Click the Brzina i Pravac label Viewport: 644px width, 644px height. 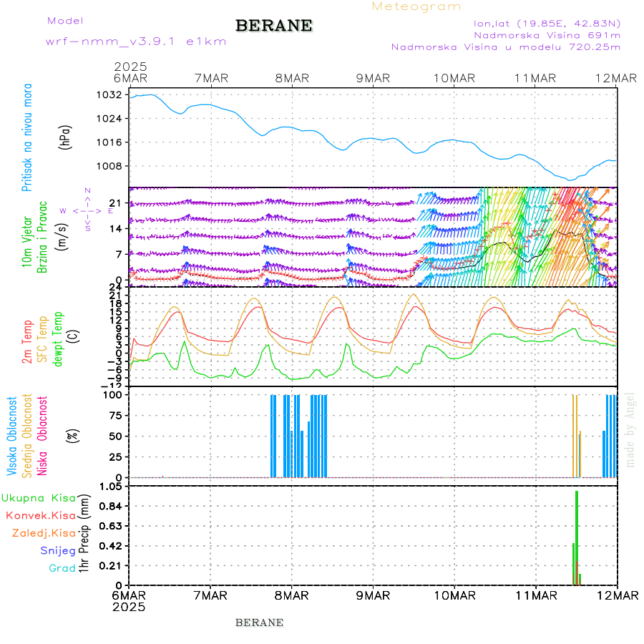(x=42, y=237)
